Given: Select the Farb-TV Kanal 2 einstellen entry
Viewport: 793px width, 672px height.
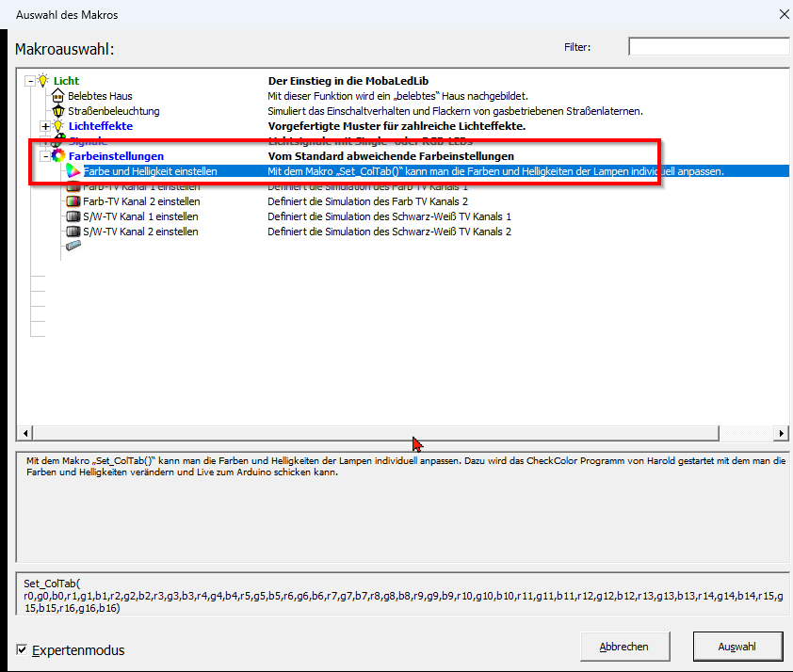Looking at the screenshot, I should 141,201.
